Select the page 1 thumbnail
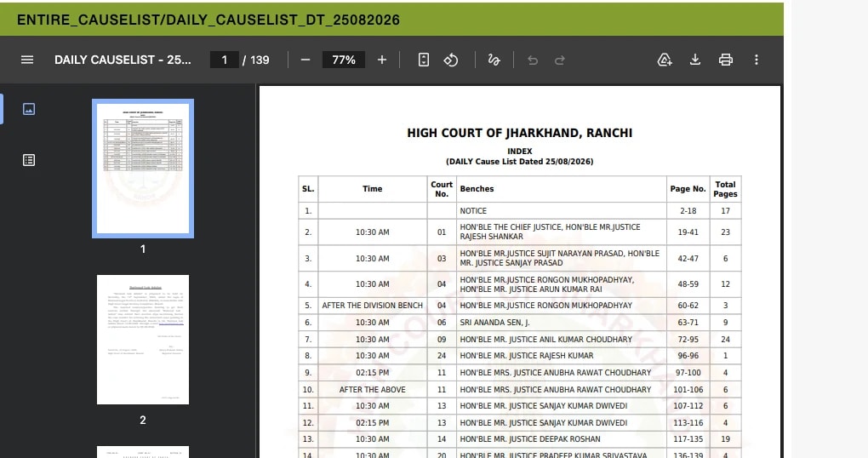Screen dimensions: 868x458 point(143,169)
